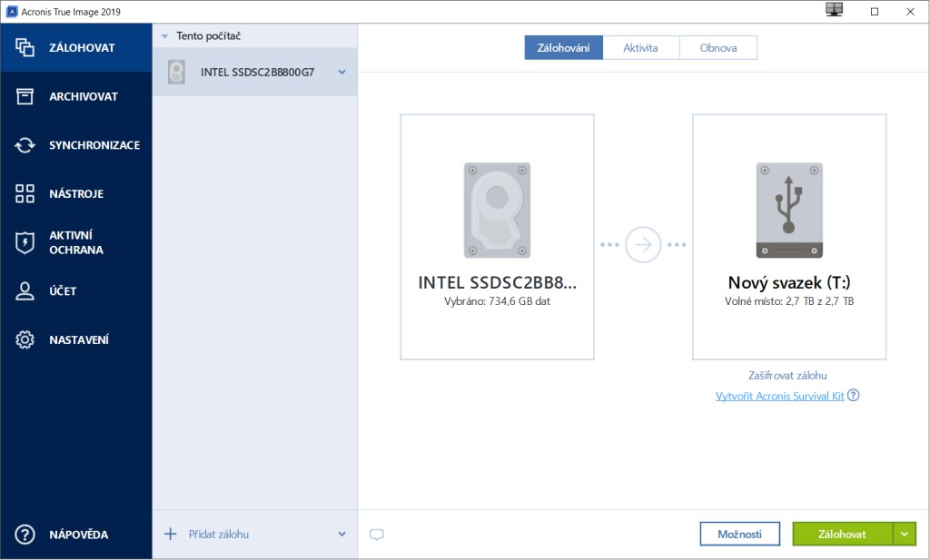Click the AKTIVNÍ OCHRANA sidebar label

(76, 242)
